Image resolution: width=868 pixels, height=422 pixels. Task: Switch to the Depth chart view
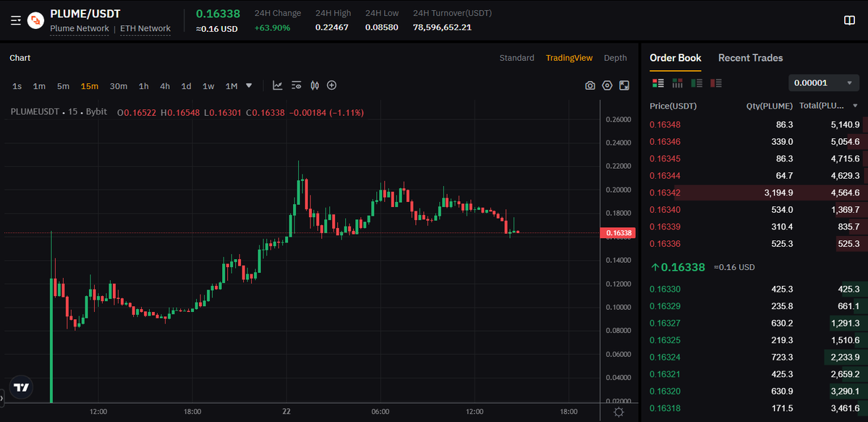click(x=616, y=58)
